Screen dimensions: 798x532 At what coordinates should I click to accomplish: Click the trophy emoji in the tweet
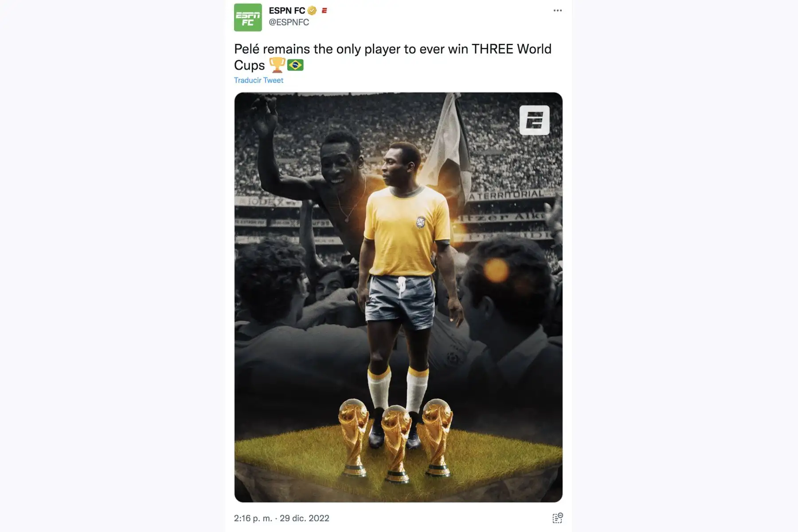[277, 65]
